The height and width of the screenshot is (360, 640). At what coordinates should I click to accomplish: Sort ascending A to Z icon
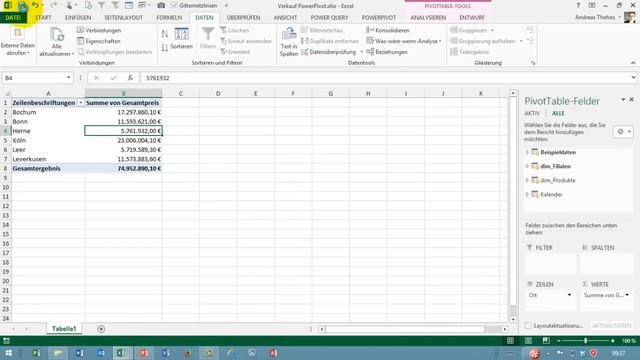pos(165,34)
